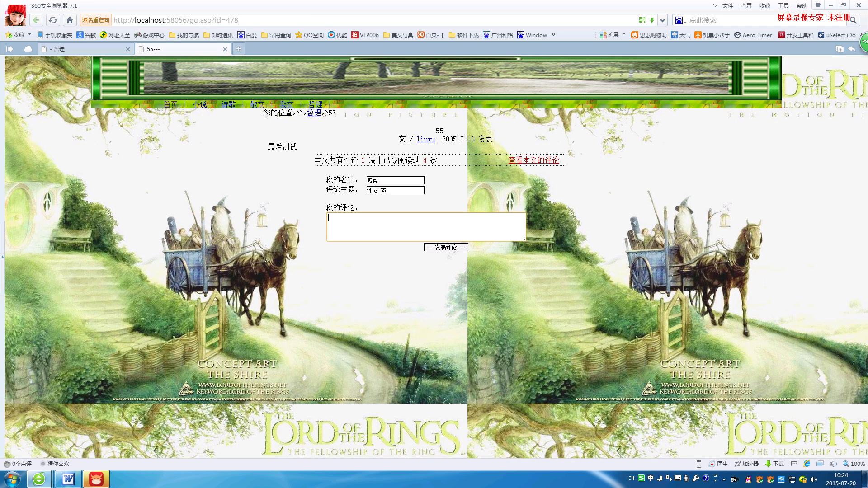Submit with the 发表评论 button
The height and width of the screenshot is (488, 868).
tap(446, 247)
